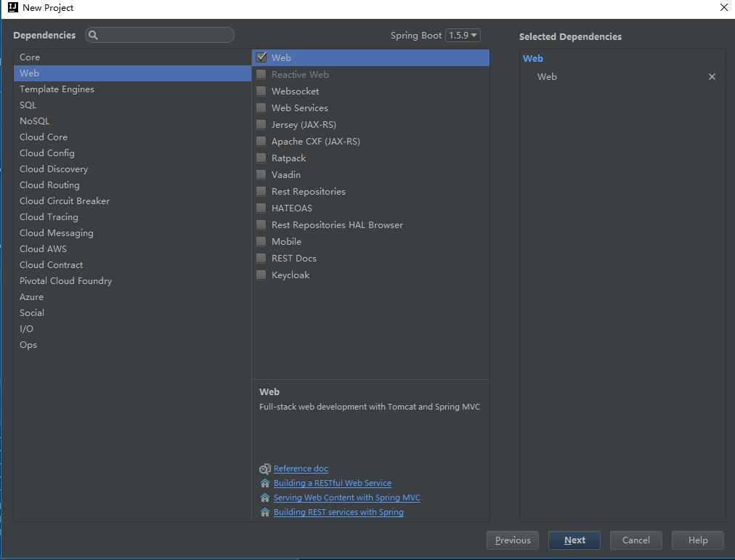Tick the Ratpack checkbox
Screen dimensions: 735x560
click(261, 158)
